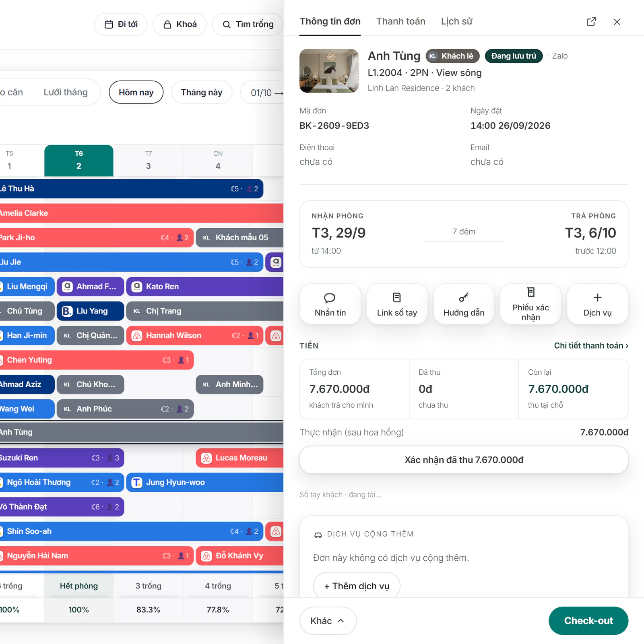Open Jung Hyun-woo booking bar

(205, 483)
